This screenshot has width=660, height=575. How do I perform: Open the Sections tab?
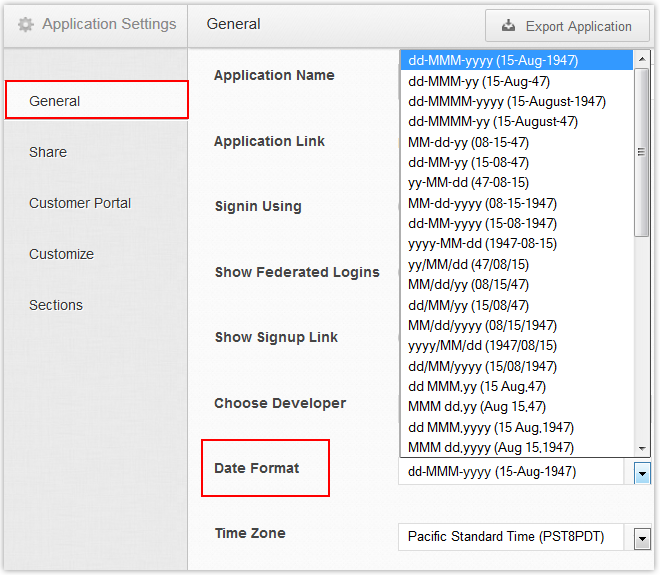(x=56, y=305)
